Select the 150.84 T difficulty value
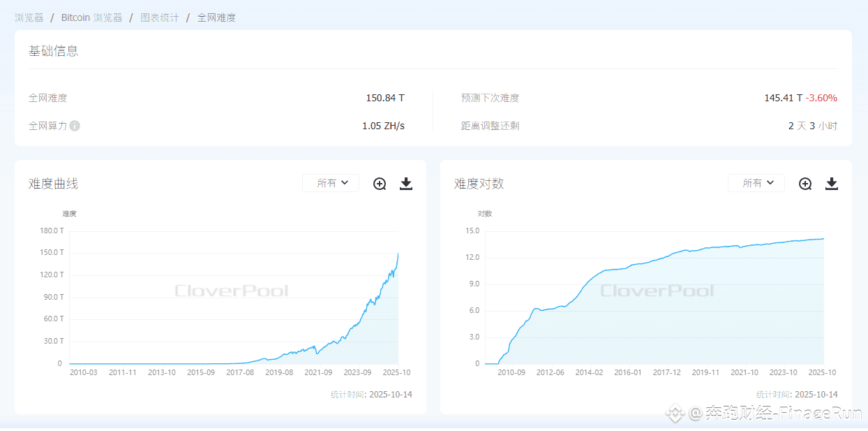Viewport: 868px width, 431px height. tap(385, 98)
